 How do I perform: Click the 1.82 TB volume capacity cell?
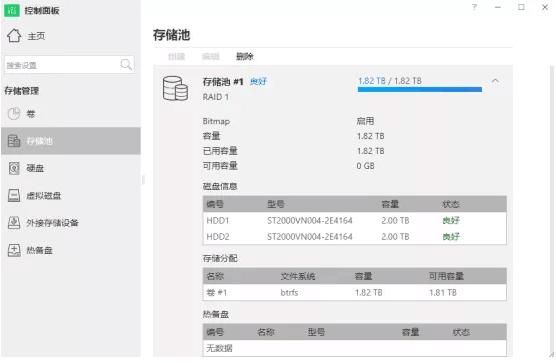[369, 293]
